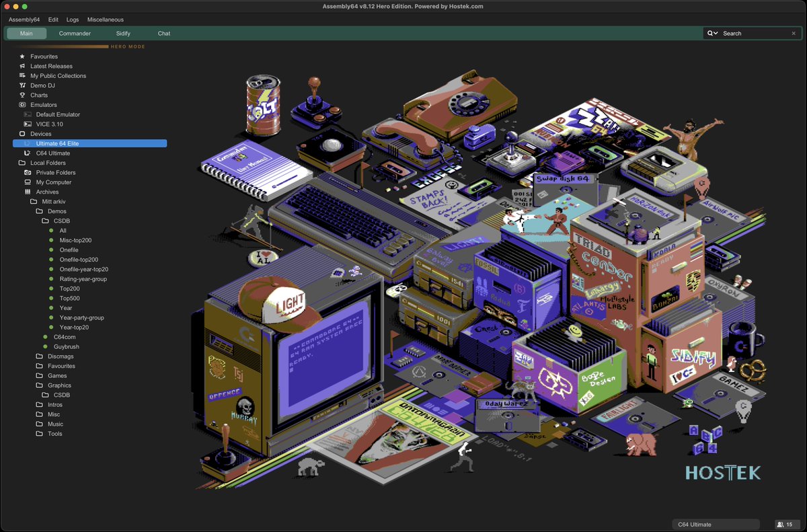Switch to the Chat tab
This screenshot has width=807, height=532.
(x=163, y=33)
